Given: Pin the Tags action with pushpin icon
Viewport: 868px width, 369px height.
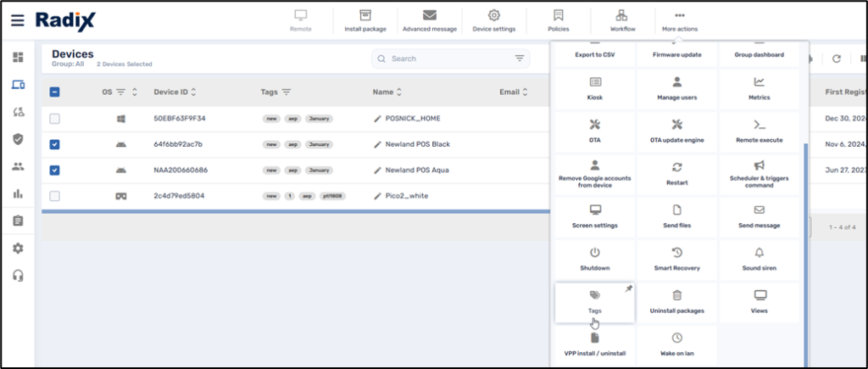Looking at the screenshot, I should tap(628, 289).
